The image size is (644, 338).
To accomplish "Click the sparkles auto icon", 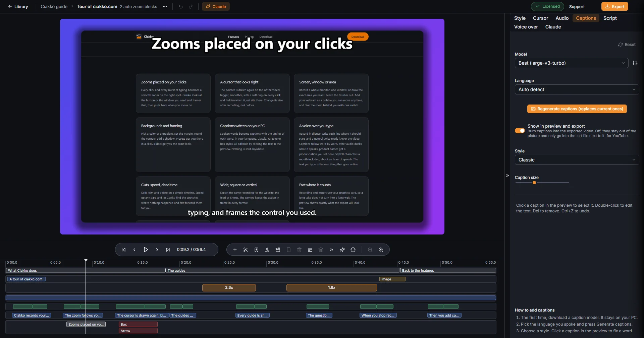I will pyautogui.click(x=342, y=250).
